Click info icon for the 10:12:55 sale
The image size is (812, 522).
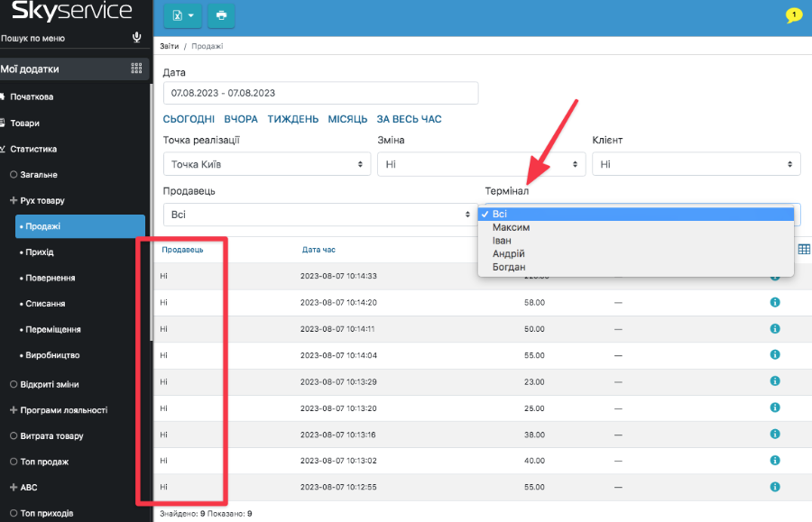pyautogui.click(x=774, y=488)
